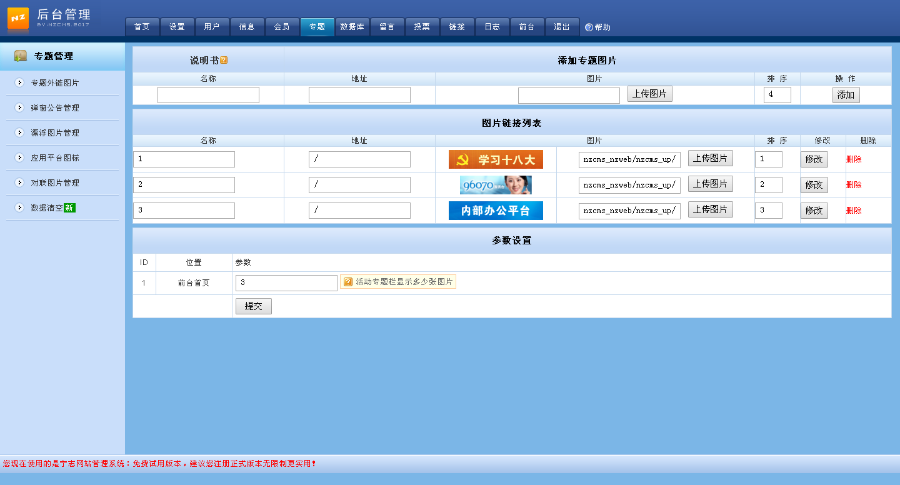
Task: Select 弹窗公告管理 in the sidebar
Action: coord(55,107)
